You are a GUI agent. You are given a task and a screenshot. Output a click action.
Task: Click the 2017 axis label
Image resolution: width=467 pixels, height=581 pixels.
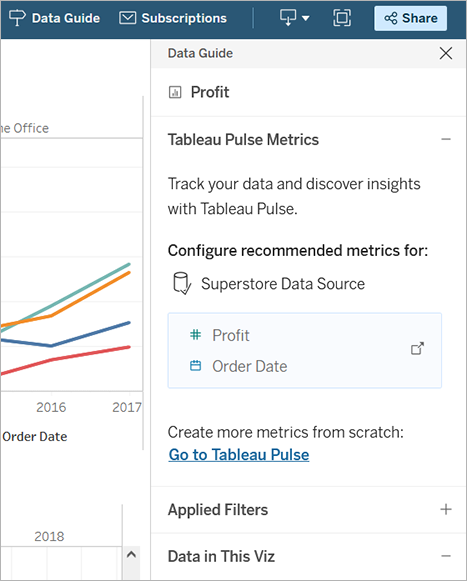tap(127, 408)
